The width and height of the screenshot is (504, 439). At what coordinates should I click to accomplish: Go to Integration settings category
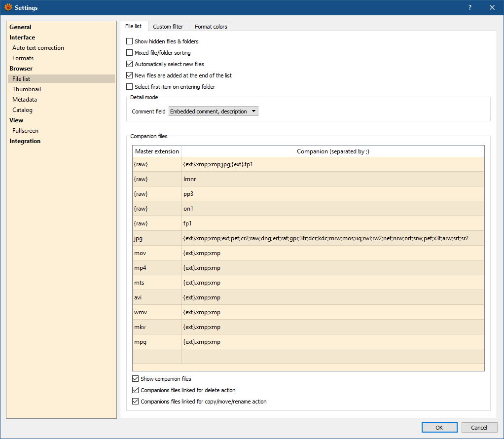[25, 141]
